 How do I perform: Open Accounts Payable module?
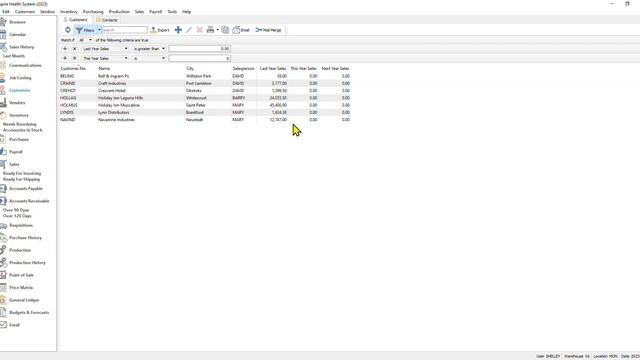pyautogui.click(x=26, y=189)
